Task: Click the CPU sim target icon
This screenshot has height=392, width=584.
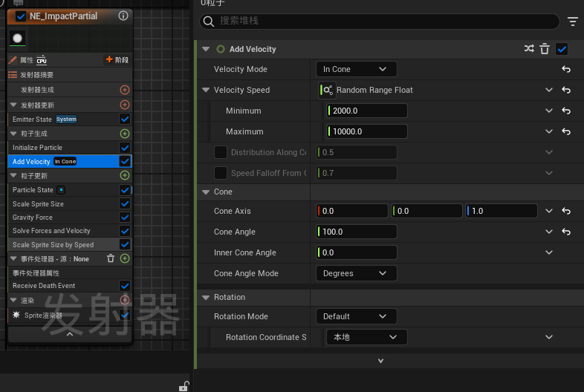Action: tap(42, 60)
